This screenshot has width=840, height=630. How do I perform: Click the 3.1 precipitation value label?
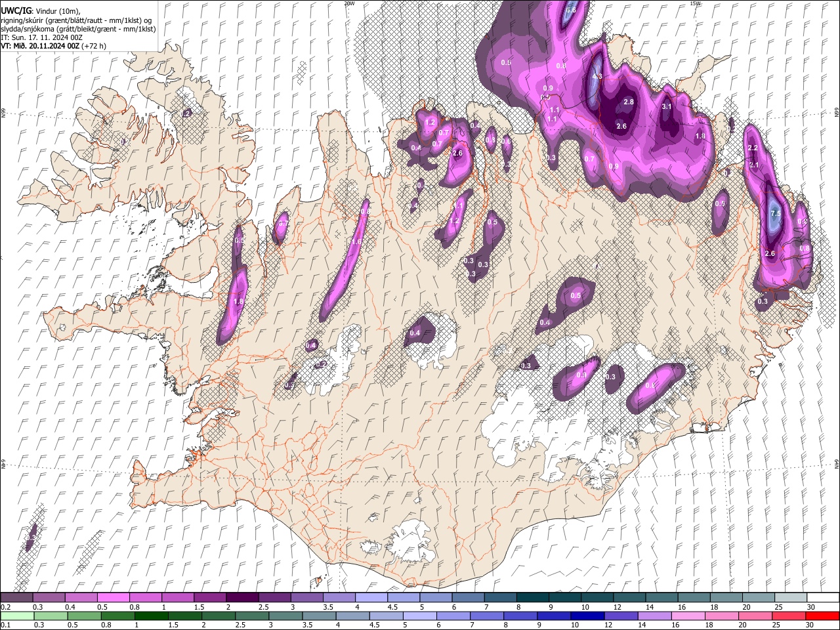667,106
